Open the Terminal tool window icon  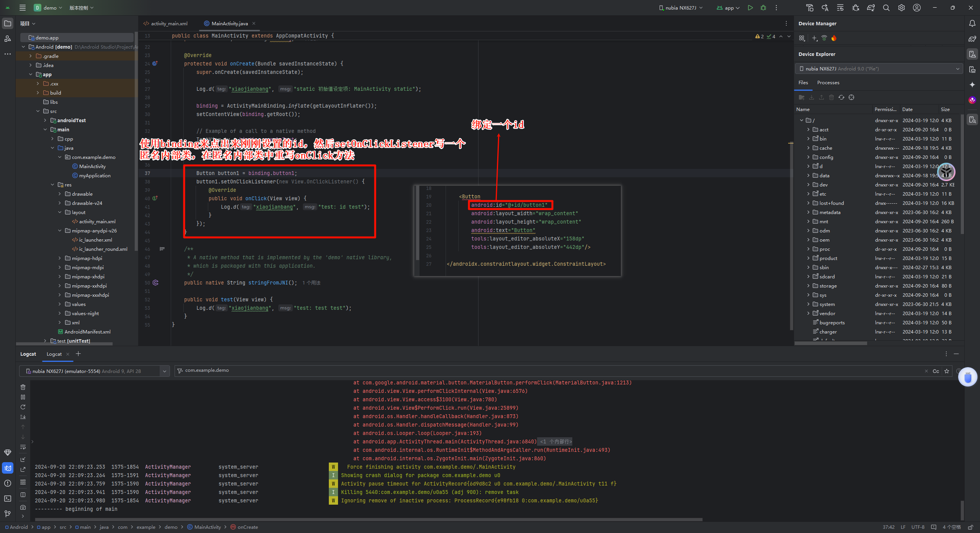(8, 499)
